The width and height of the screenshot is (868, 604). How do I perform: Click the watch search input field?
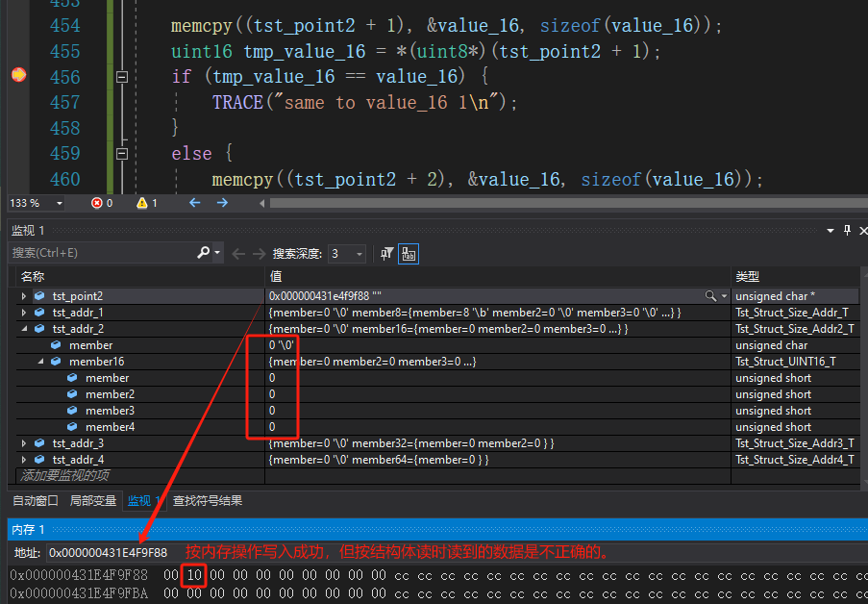[103, 253]
